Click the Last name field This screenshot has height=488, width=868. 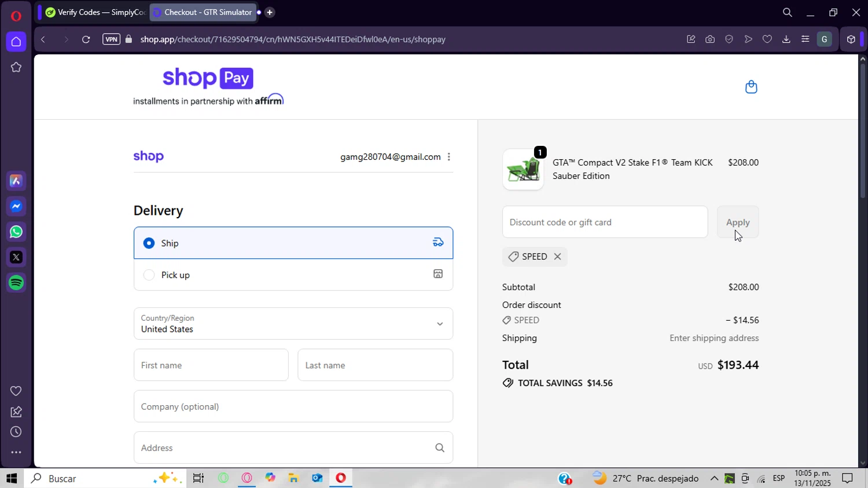(376, 365)
